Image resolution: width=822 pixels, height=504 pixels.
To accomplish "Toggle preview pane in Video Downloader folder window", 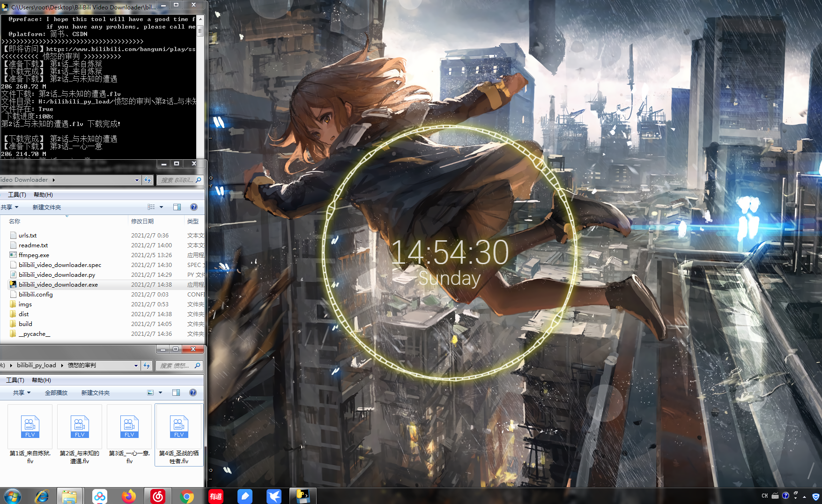I will click(x=177, y=207).
